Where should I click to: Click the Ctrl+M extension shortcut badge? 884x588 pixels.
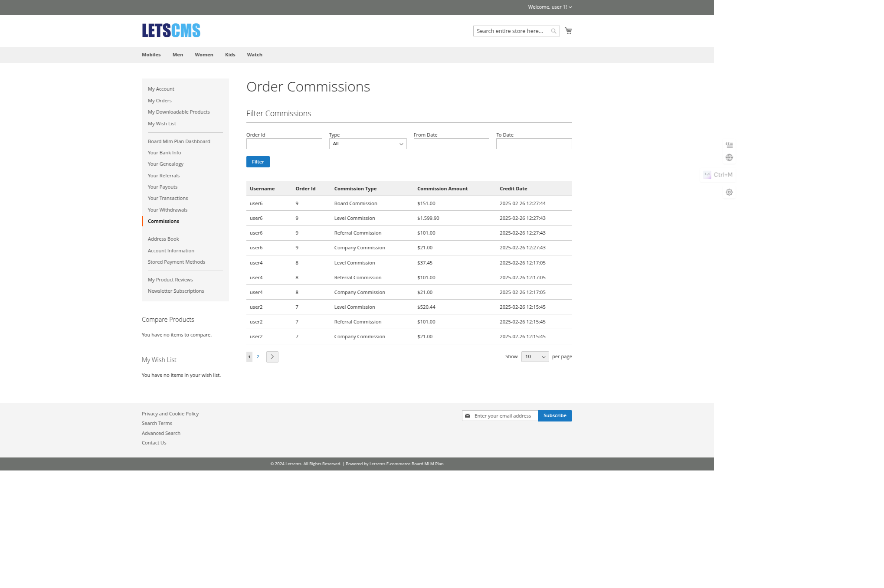pyautogui.click(x=718, y=175)
